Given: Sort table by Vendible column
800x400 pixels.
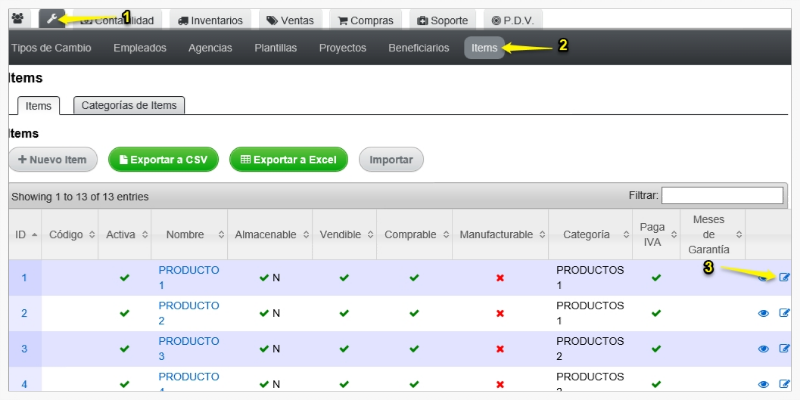Looking at the screenshot, I should [344, 235].
